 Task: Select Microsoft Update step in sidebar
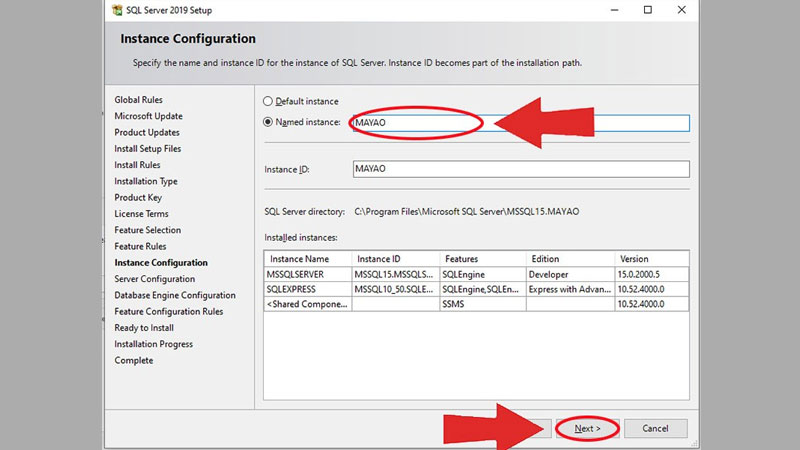pyautogui.click(x=148, y=116)
